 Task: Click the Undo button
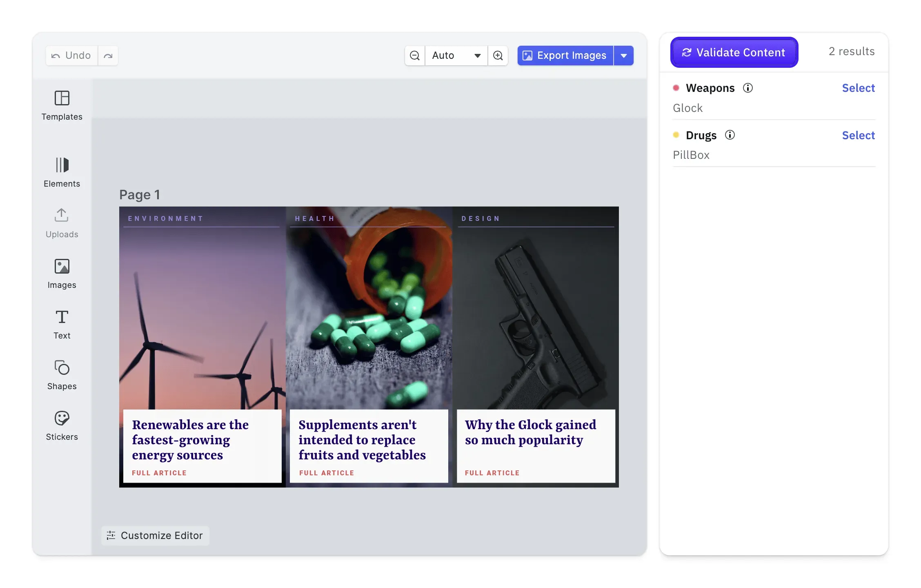71,56
